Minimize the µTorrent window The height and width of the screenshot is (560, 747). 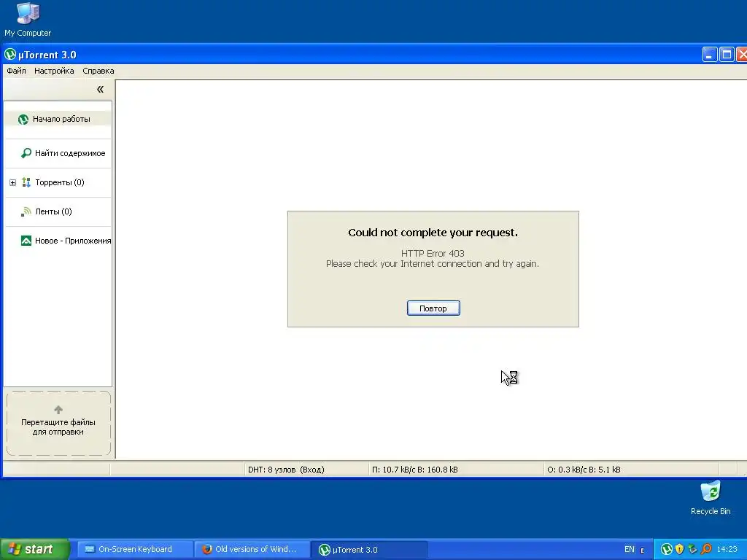pos(710,55)
